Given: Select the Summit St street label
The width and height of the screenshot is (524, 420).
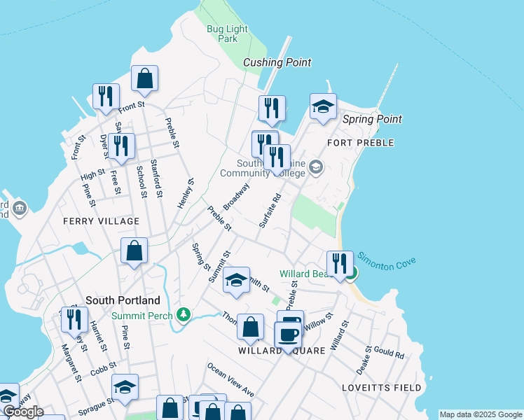Looking at the screenshot, I should point(219,267).
